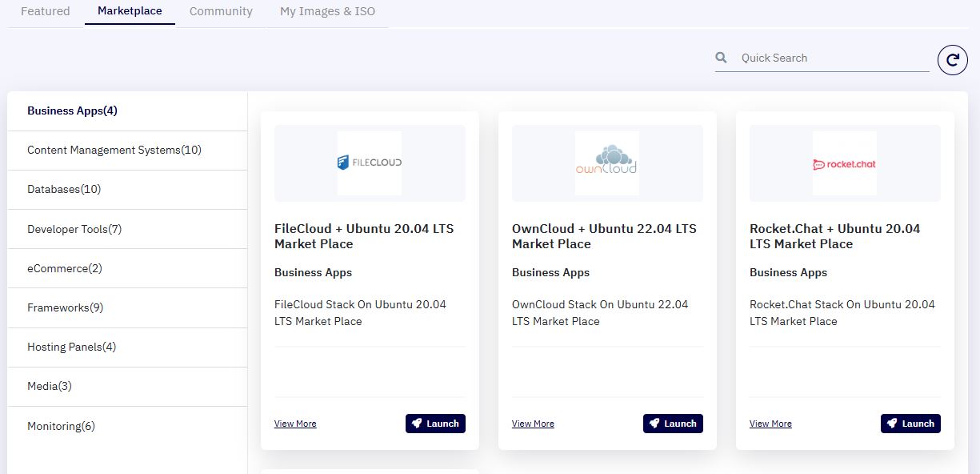
Task: Switch to the Featured tab
Action: click(x=46, y=11)
